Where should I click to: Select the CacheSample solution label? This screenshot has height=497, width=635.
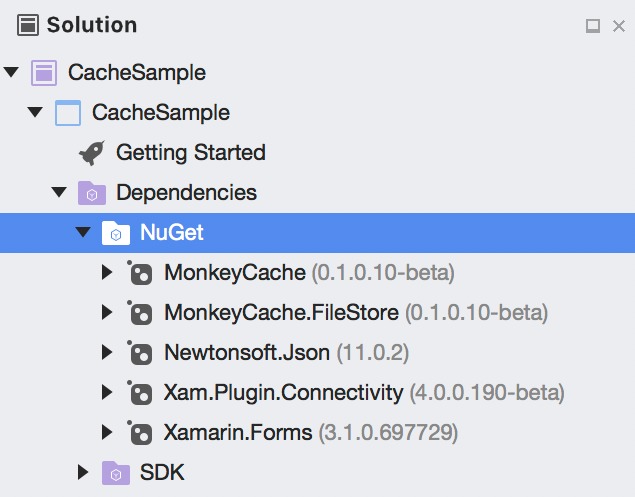point(137,73)
